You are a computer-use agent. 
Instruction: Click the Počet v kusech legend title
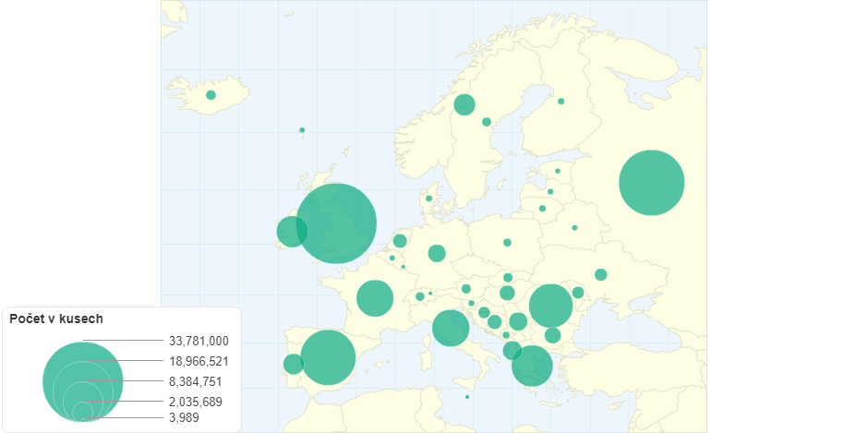(x=55, y=319)
